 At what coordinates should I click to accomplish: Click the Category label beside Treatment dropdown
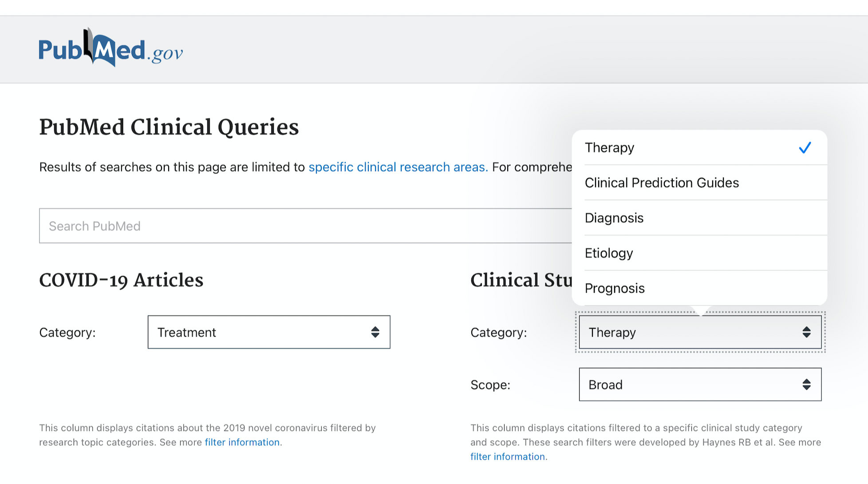tap(67, 332)
